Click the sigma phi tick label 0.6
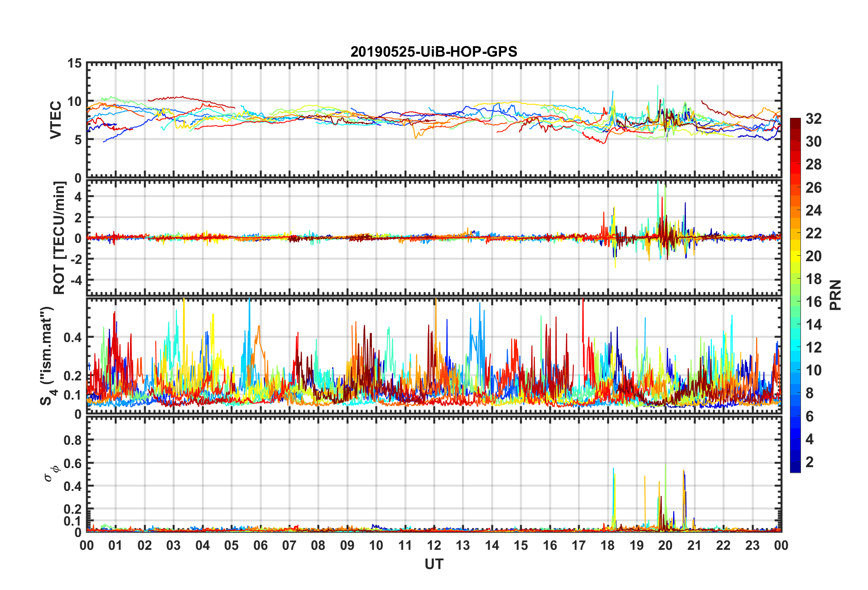Viewport: 868px width, 590px height. (73, 464)
